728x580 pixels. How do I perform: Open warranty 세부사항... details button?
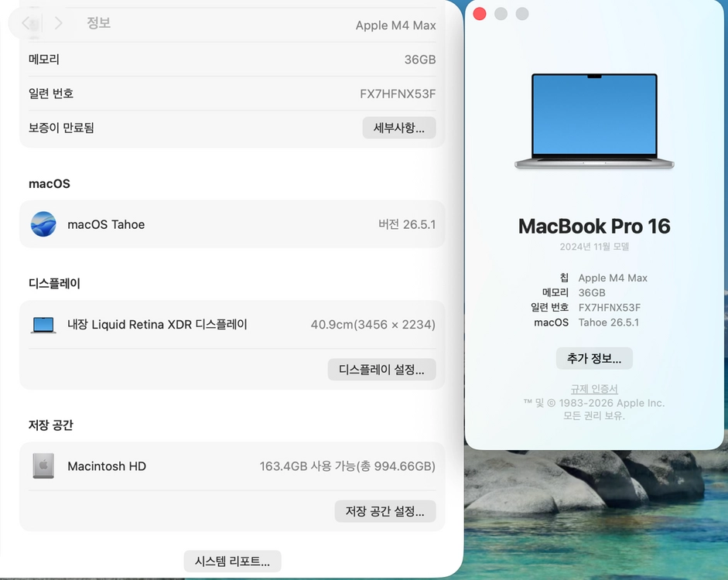coord(399,128)
